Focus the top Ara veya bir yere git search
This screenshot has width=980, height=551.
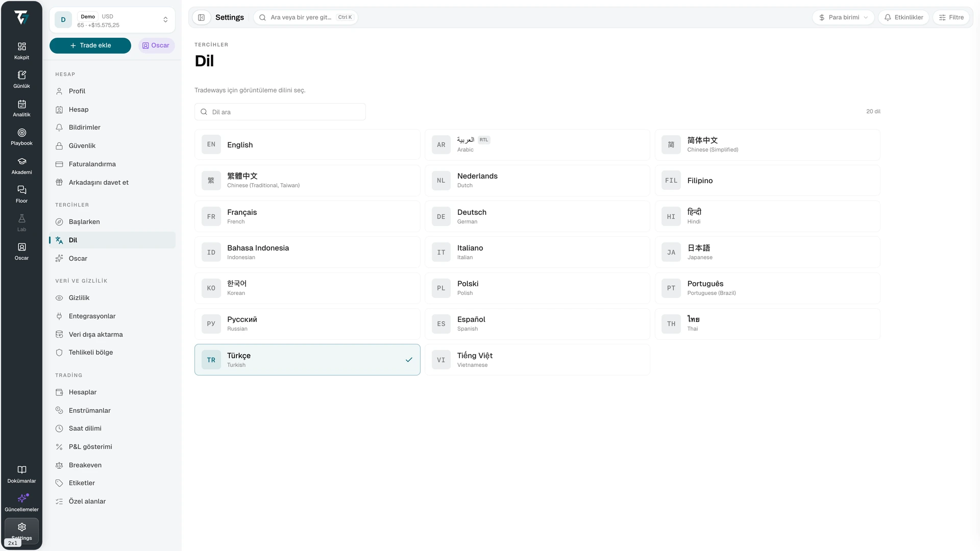305,17
